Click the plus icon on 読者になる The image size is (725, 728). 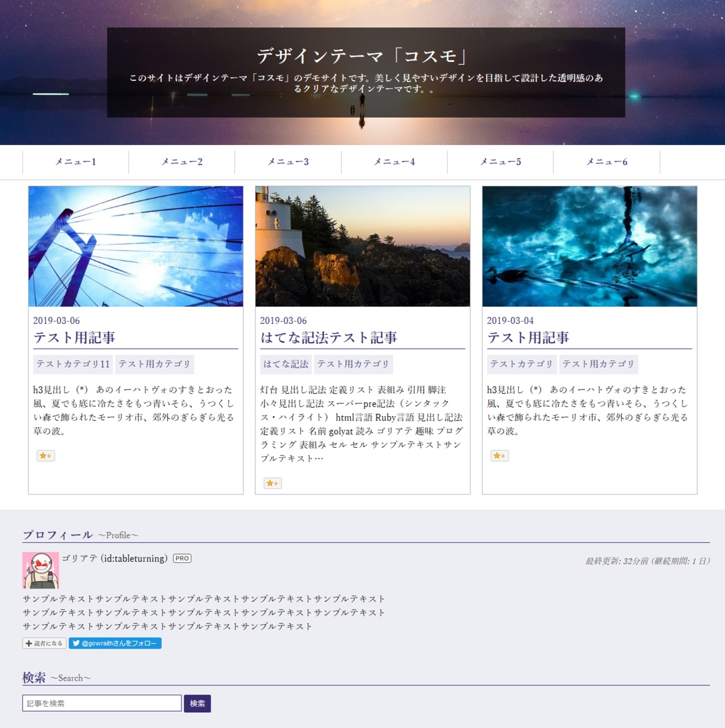pyautogui.click(x=28, y=643)
